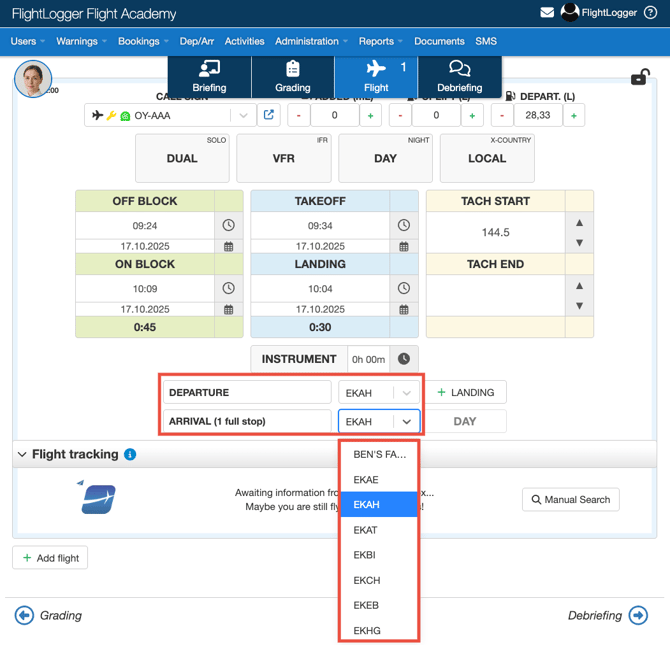
Task: Click the Add flight button
Action: 50,558
